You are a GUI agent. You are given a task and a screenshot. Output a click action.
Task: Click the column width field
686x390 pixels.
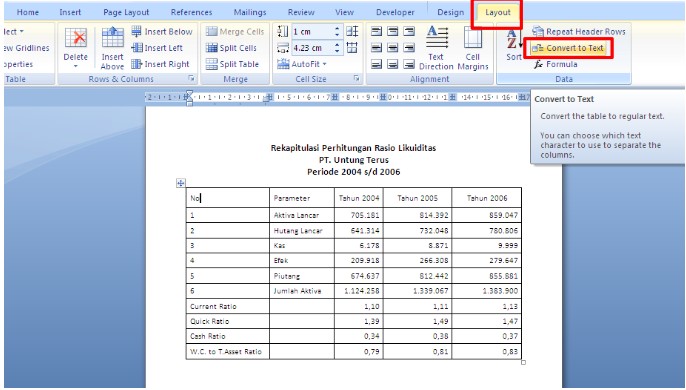click(312, 47)
